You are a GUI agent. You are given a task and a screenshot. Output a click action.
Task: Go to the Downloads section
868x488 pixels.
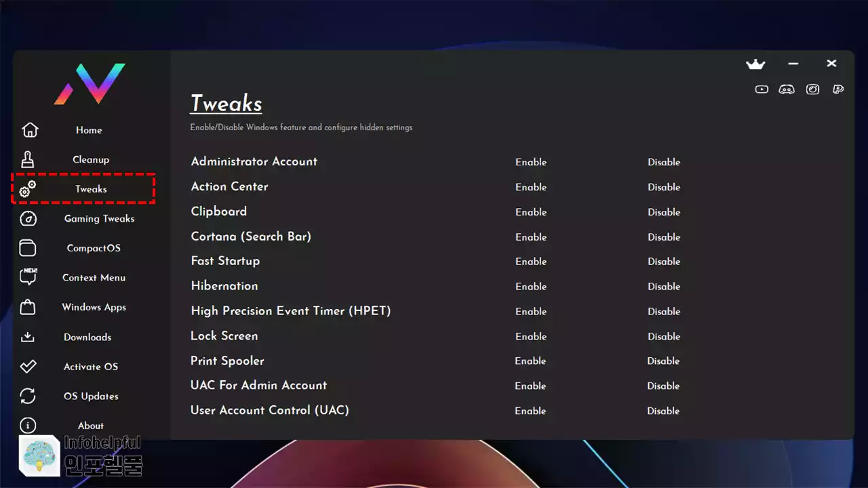click(x=87, y=337)
